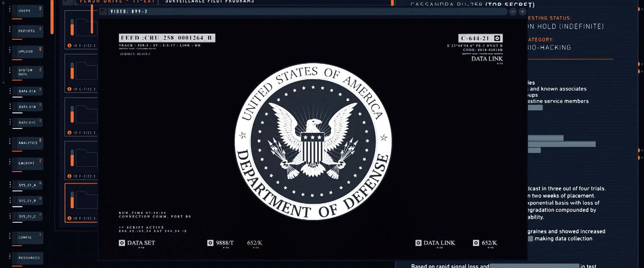Click the orange scrollbar beside the sidebar

[x=52, y=17]
